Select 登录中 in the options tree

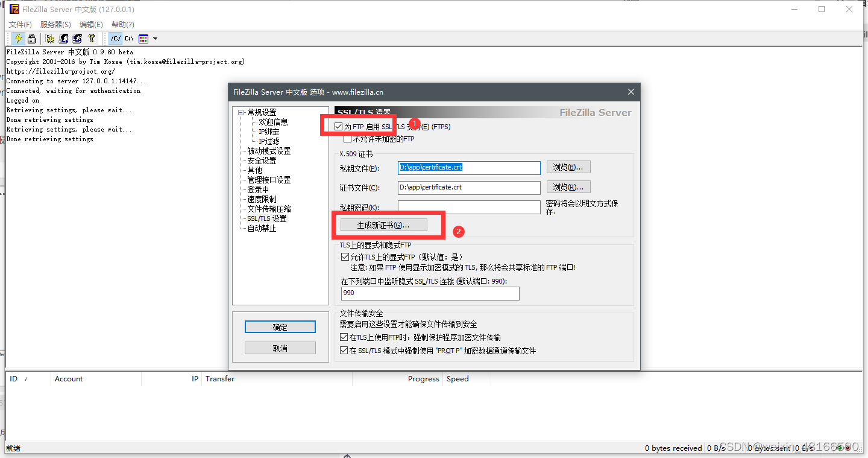258,189
